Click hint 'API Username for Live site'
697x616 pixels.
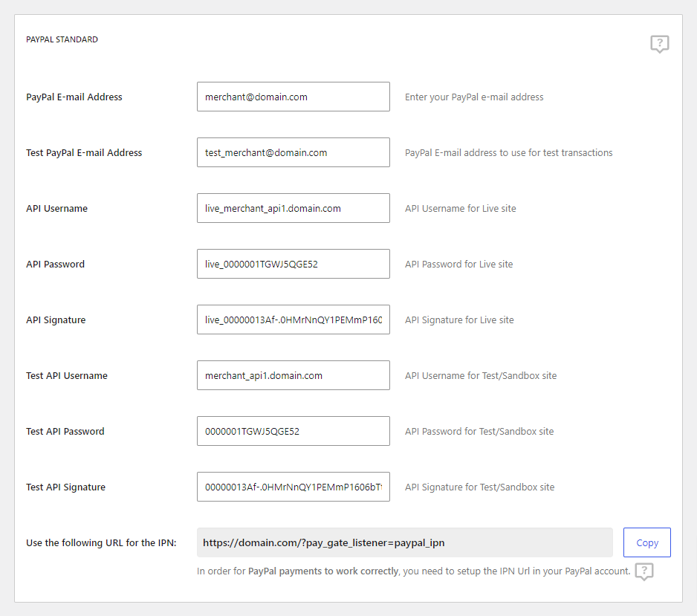[x=460, y=209]
